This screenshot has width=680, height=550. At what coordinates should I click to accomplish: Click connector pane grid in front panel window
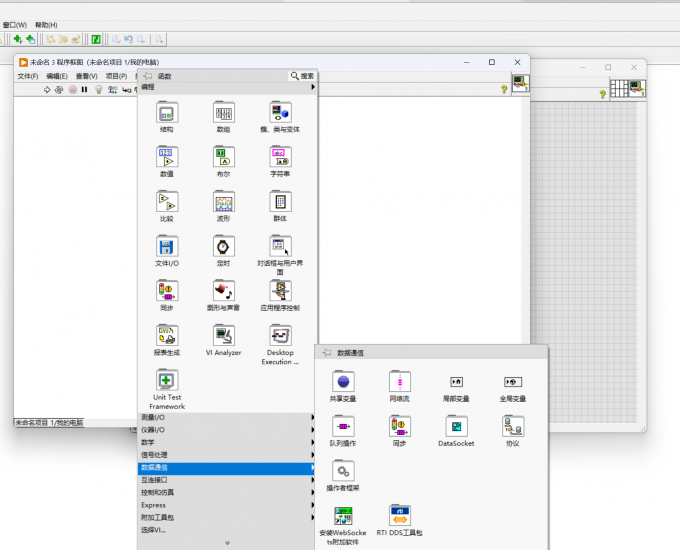click(x=619, y=88)
